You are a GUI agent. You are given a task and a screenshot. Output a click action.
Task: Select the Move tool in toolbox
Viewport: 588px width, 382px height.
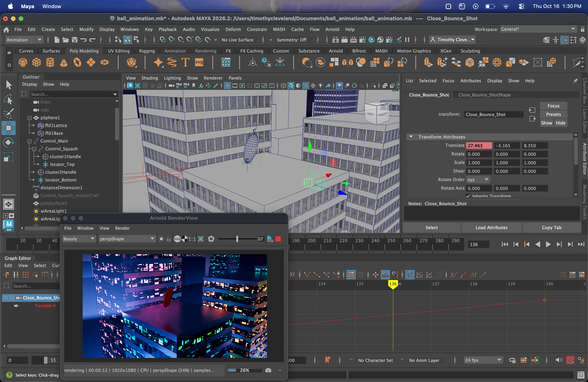(x=8, y=128)
